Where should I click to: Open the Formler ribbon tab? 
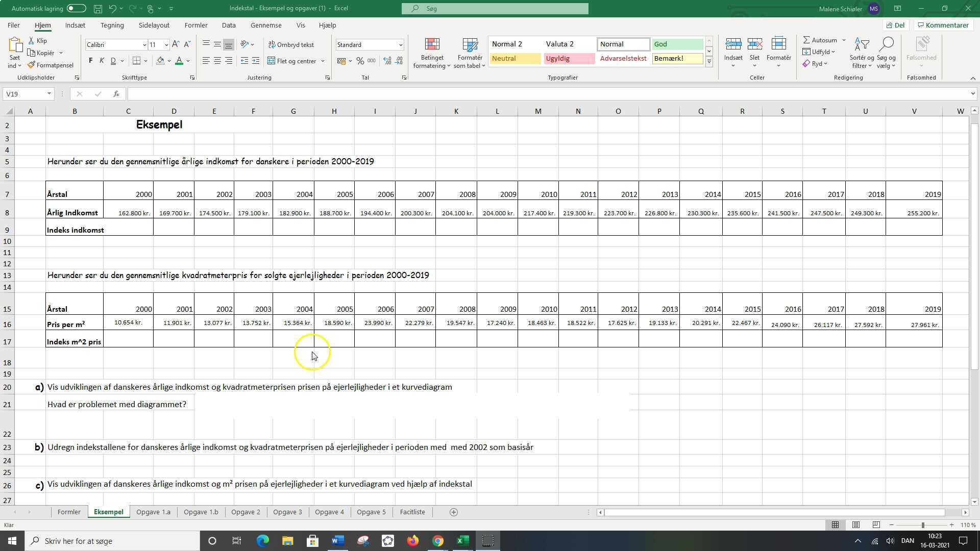196,25
